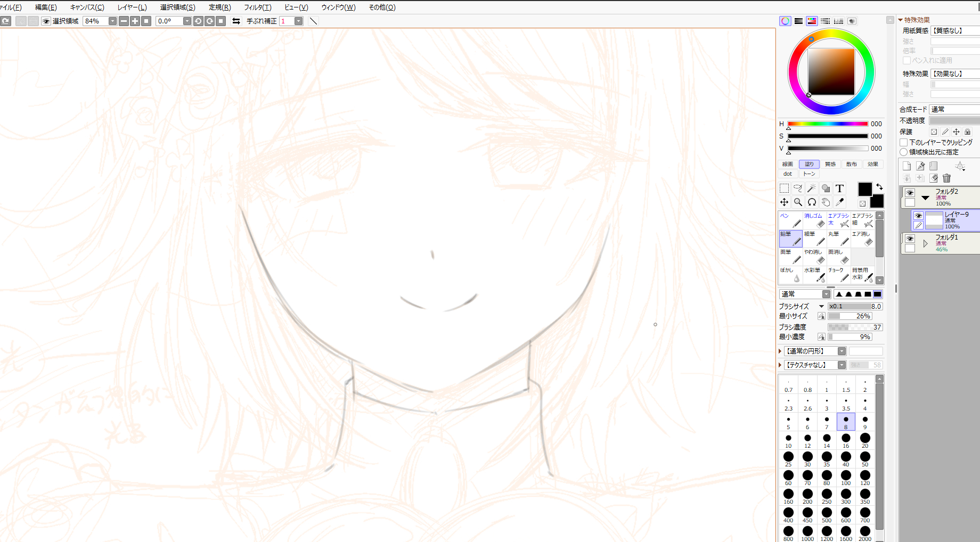Create a new normal layer

(907, 166)
